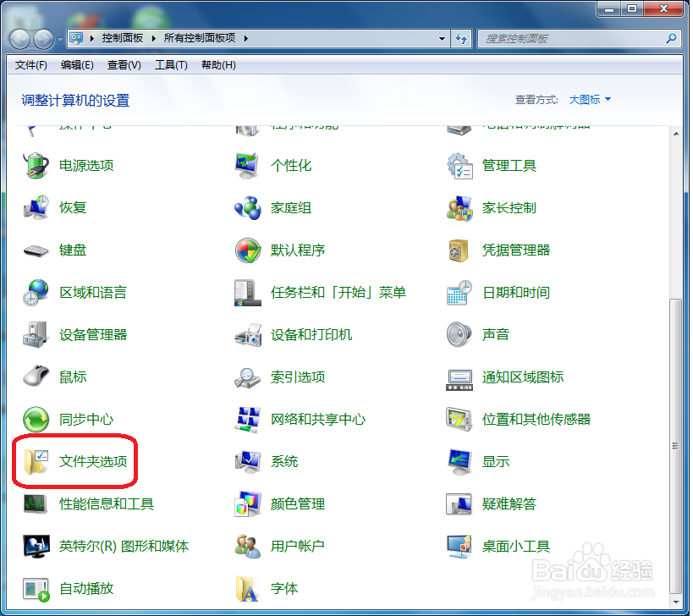Open the 设备和打印机 link text
The image size is (693, 616).
pos(311,334)
